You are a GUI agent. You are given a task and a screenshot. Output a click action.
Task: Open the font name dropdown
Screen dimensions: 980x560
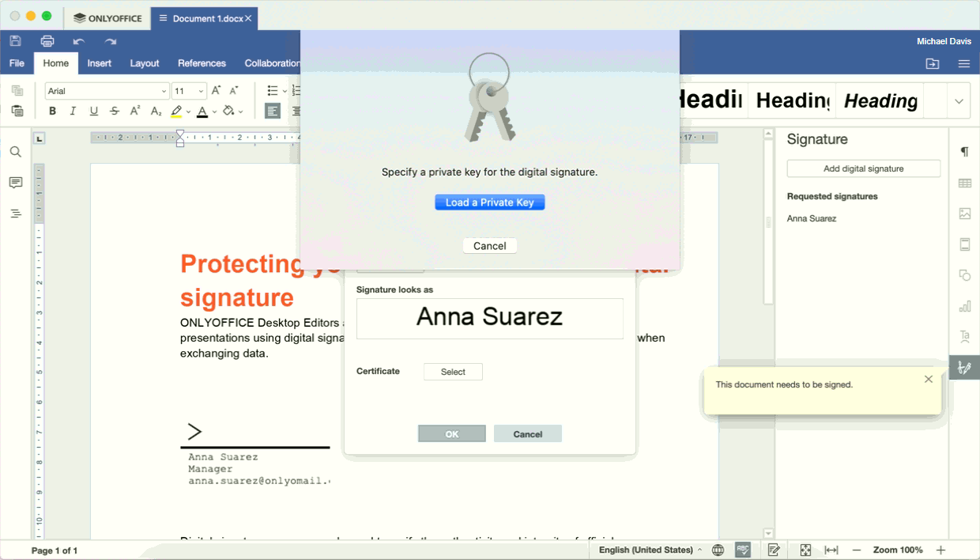click(163, 90)
